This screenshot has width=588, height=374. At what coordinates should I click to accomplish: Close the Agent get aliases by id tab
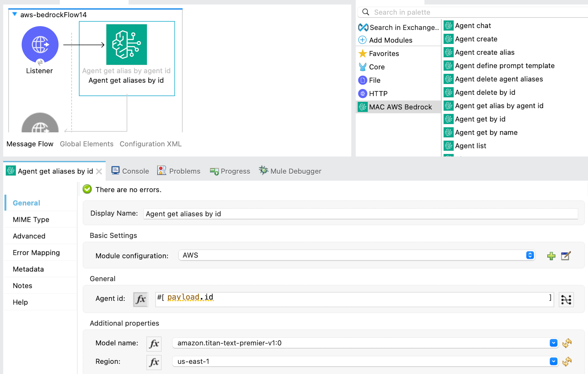click(x=99, y=171)
